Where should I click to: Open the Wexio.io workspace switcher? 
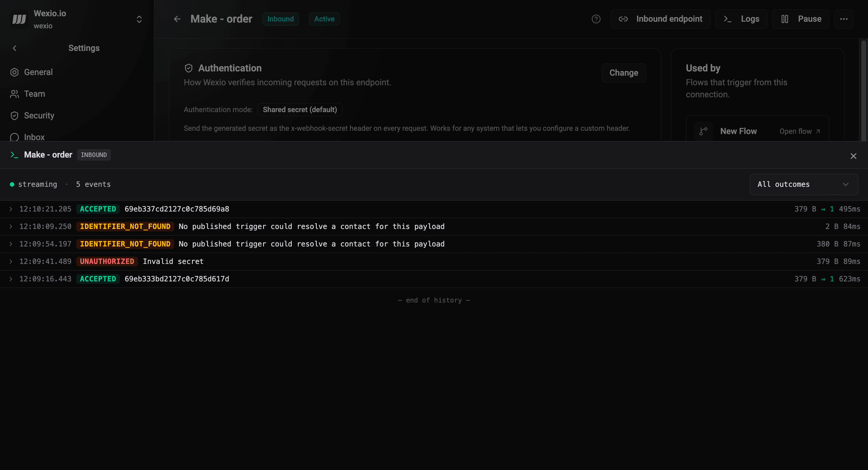click(139, 19)
